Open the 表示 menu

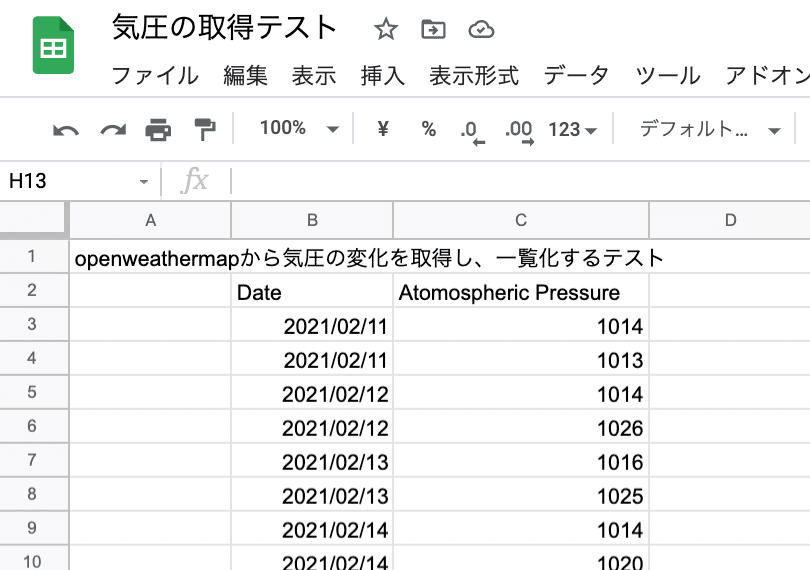314,75
